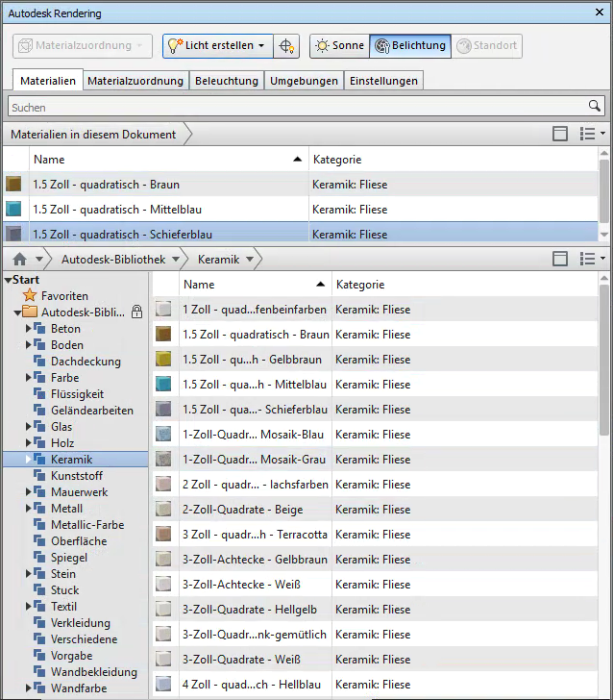Toggle document materials panel view icon
Viewport: 613px width, 700px height.
click(560, 134)
